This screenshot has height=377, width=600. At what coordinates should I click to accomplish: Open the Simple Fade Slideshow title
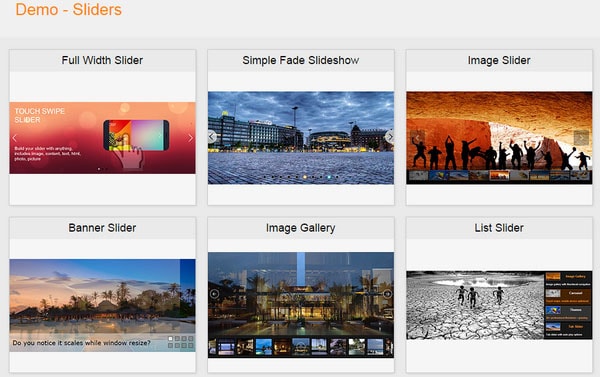pyautogui.click(x=301, y=60)
